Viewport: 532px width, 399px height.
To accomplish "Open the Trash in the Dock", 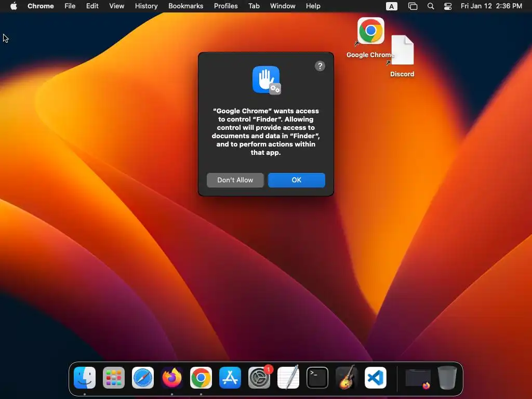I will 447,377.
